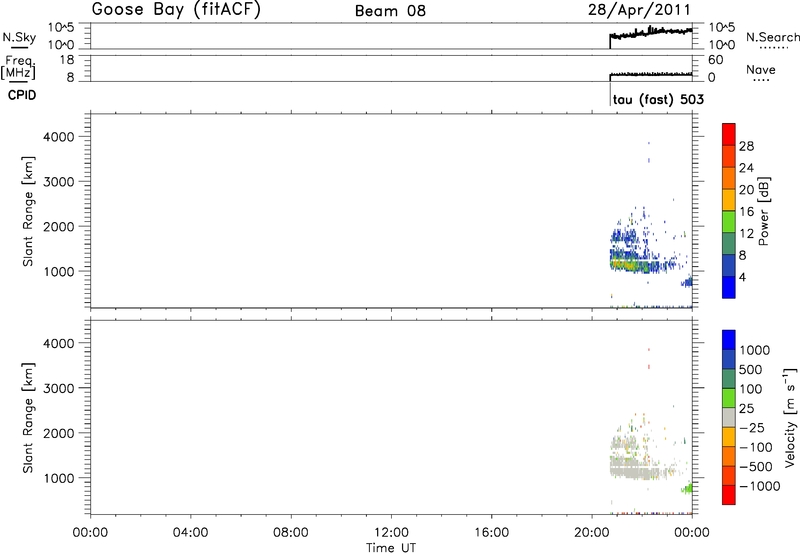Viewport: 800px width, 554px height.
Task: Click the '-1000' Velocity colorbar tick label
Action: click(x=760, y=486)
